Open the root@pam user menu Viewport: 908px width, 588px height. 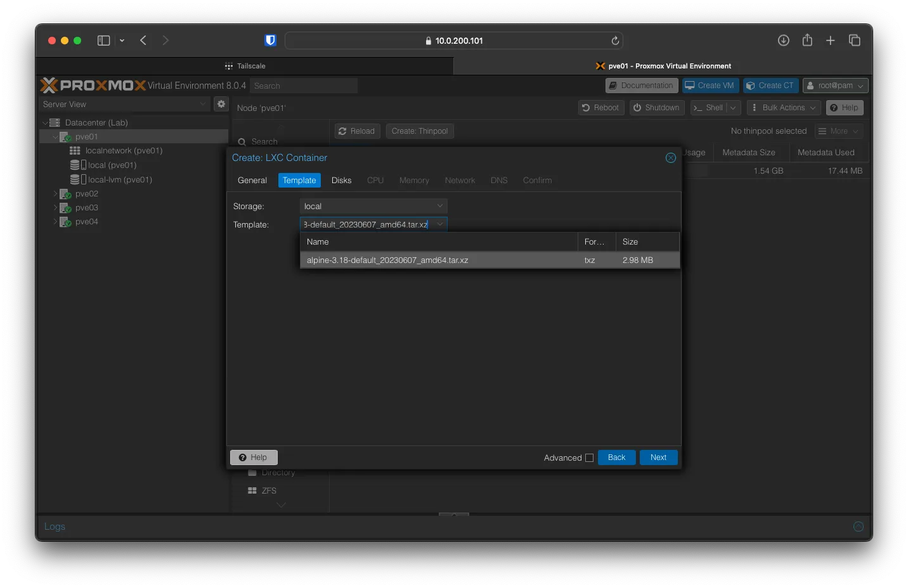pos(835,86)
